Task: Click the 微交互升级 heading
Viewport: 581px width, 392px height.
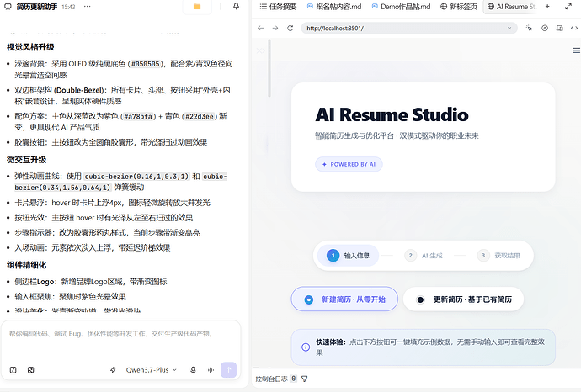Action: 26,160
